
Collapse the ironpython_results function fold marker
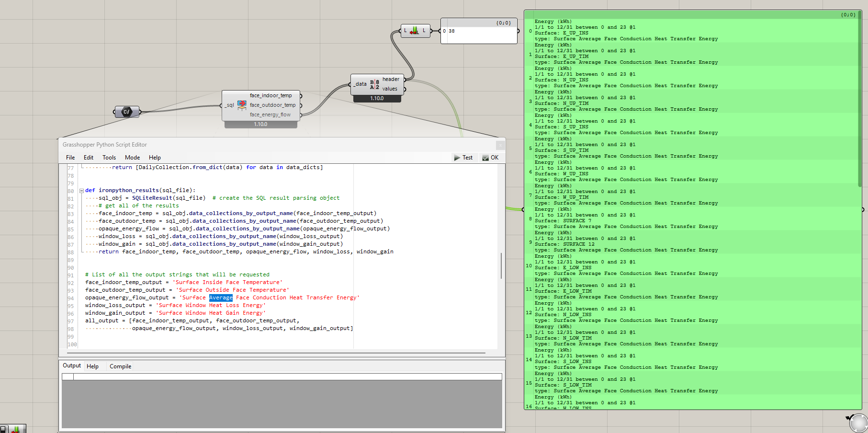coord(81,191)
